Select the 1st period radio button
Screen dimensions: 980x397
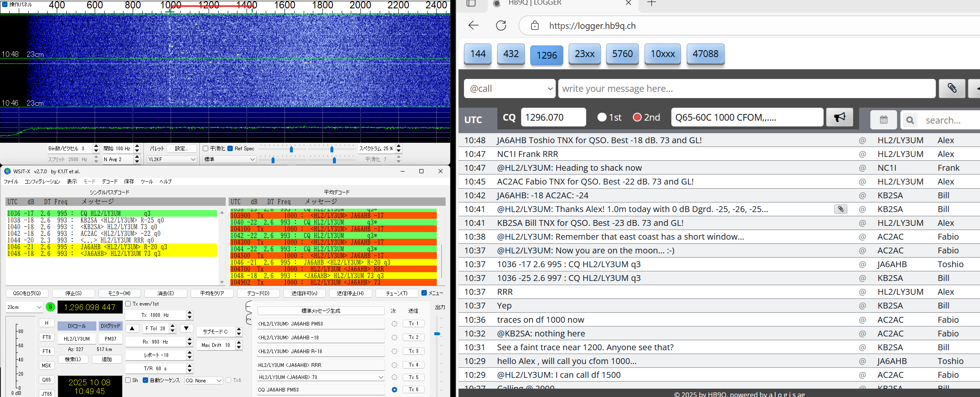tap(602, 117)
